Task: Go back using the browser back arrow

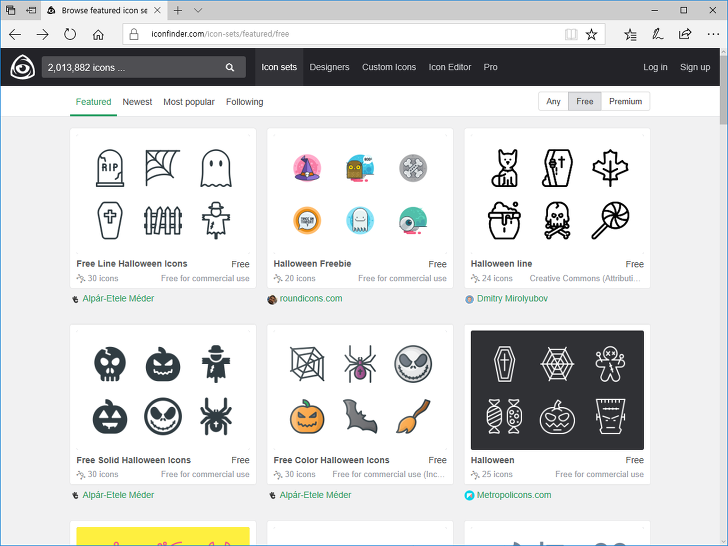Action: click(x=15, y=34)
